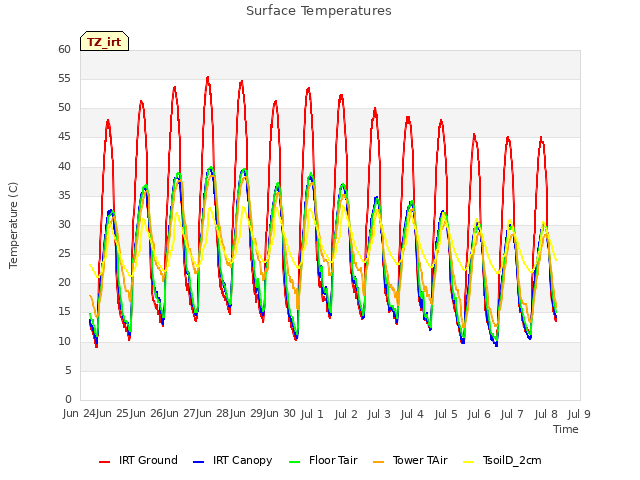
Task: Click the 55 y-axis tick label
Action: point(64,78)
